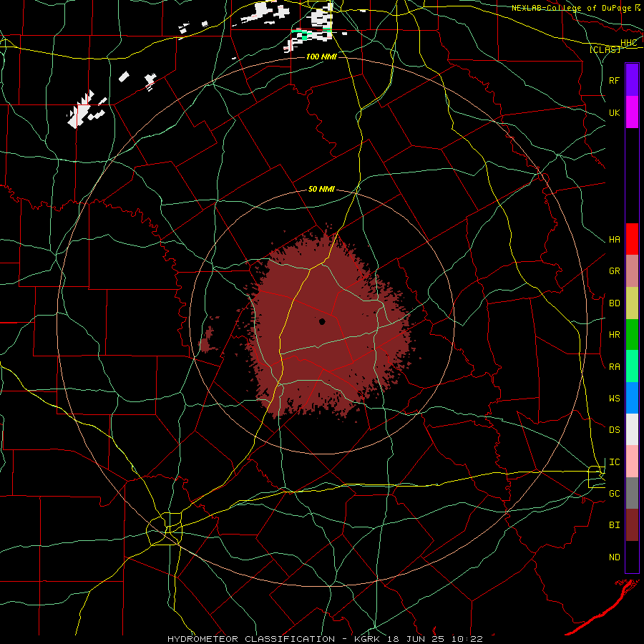Click the "ND" legend label

pos(615,557)
